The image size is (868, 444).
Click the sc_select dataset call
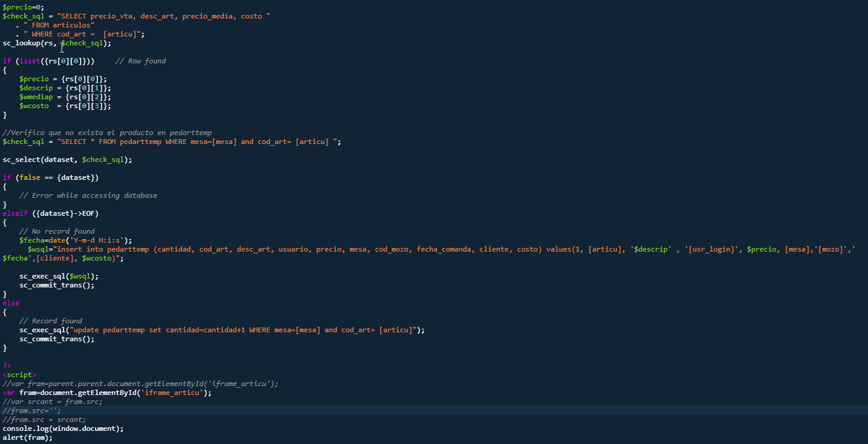[x=66, y=159]
